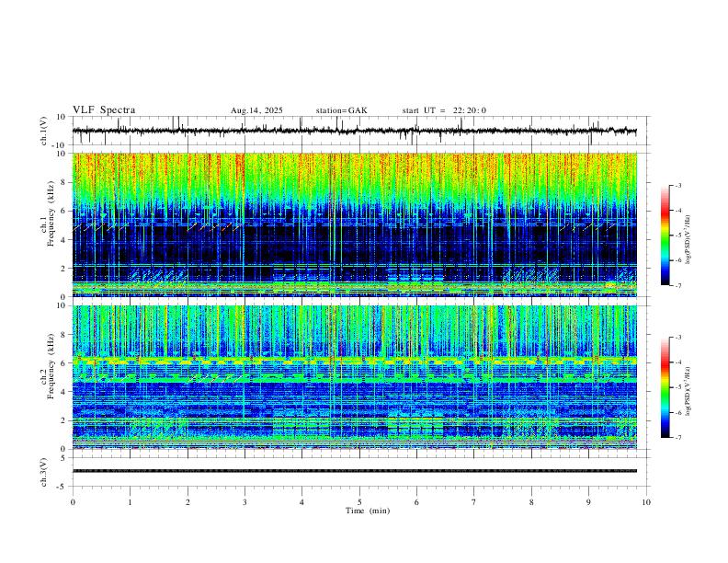The width and height of the screenshot is (728, 563).
Task: Click time axis tick label "2"
Action: click(x=188, y=502)
